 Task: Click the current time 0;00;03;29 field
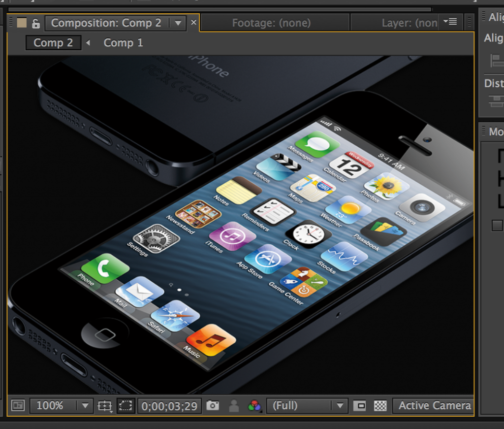[x=169, y=406]
